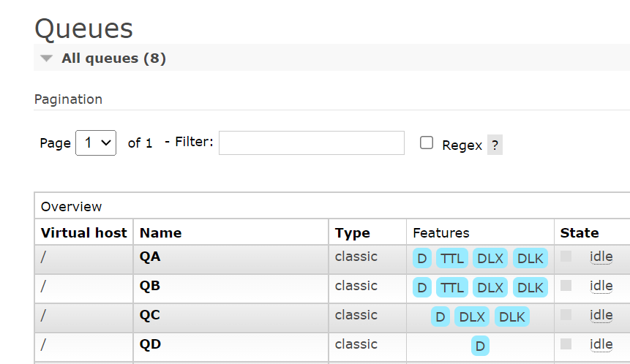Click the idle state of queue QA
Screen dimensions: 630x364
pos(601,257)
